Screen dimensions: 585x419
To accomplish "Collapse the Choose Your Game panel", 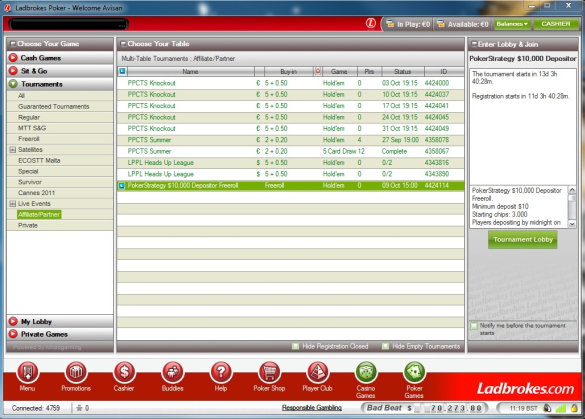I will click(x=13, y=44).
